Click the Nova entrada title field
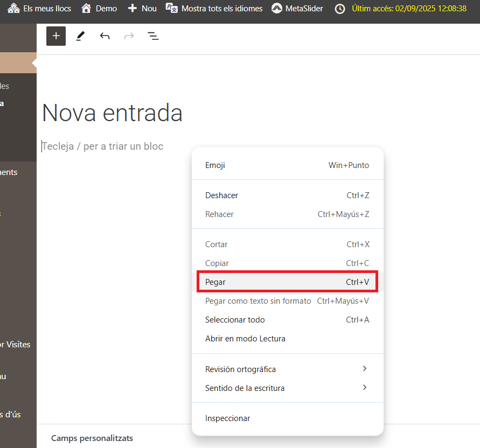 point(112,113)
